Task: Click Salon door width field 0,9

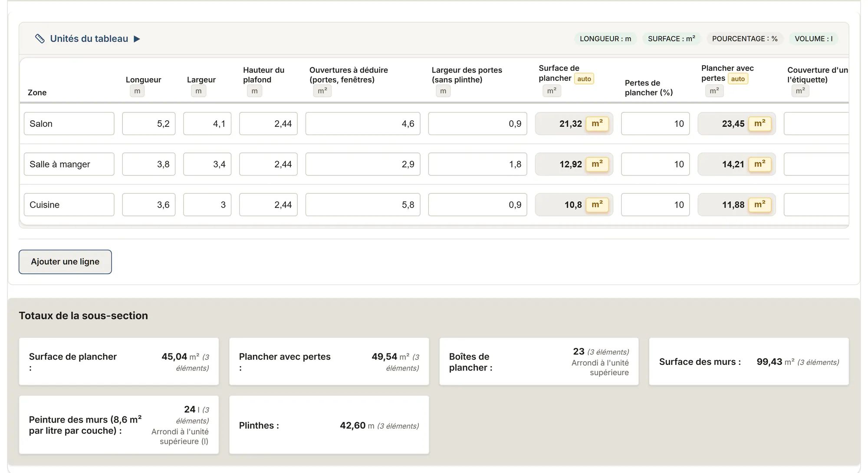Action: point(477,124)
